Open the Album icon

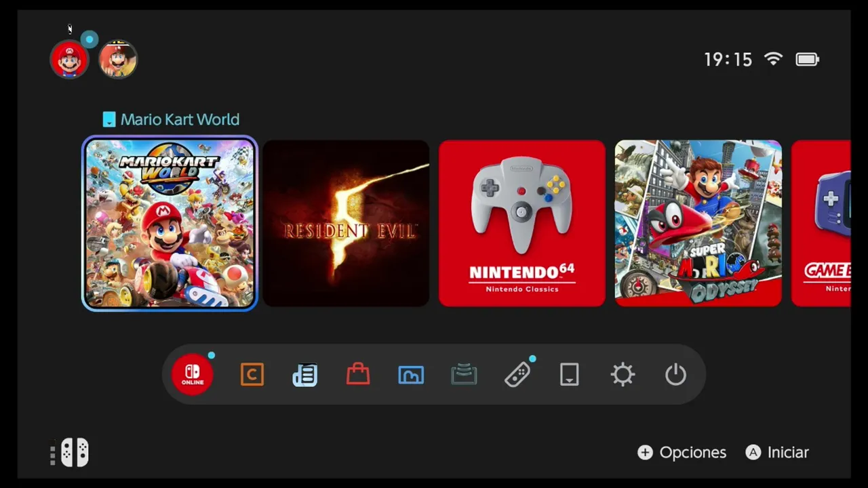pos(411,375)
